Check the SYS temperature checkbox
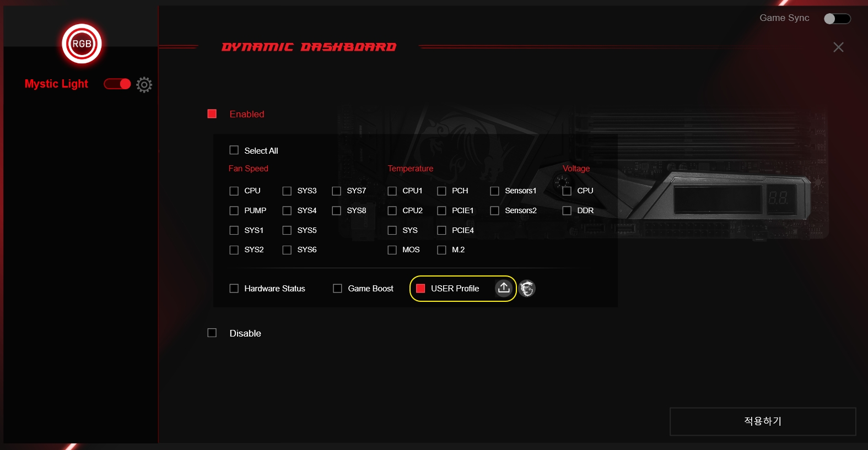 pos(392,230)
